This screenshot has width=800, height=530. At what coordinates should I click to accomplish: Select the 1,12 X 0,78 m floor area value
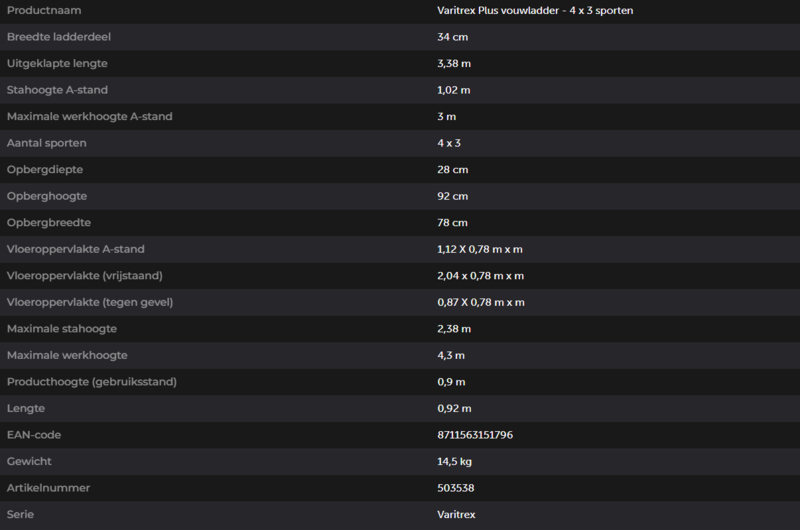480,249
